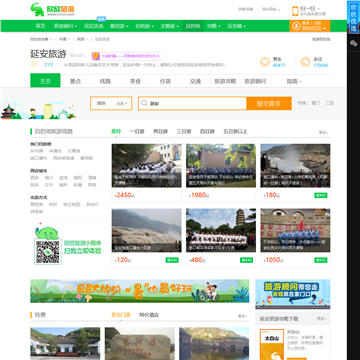Select the 景点门票 tab
The height and width of the screenshot is (360, 360).
pos(121,315)
